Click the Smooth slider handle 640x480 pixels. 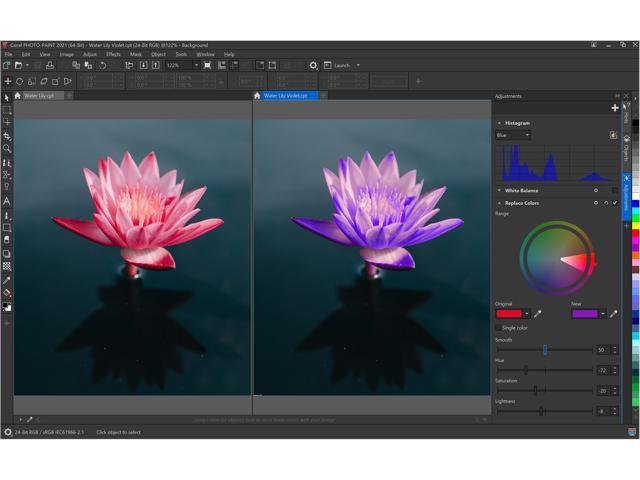545,350
